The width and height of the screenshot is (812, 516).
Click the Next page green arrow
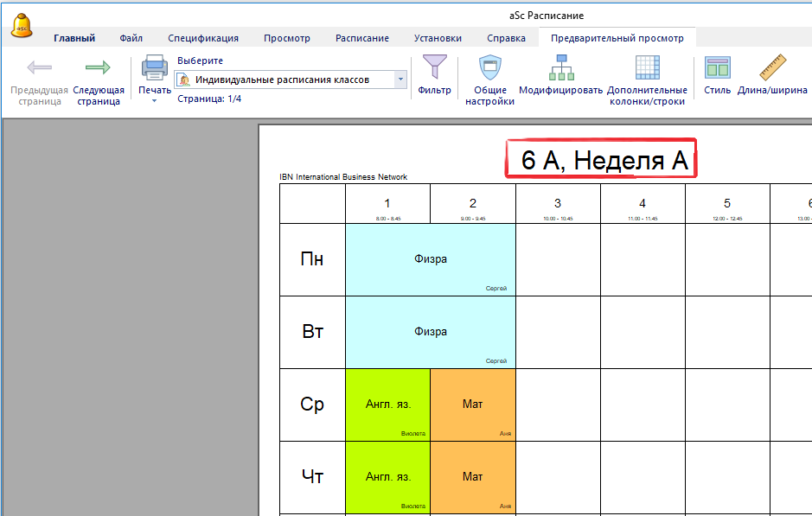[98, 68]
